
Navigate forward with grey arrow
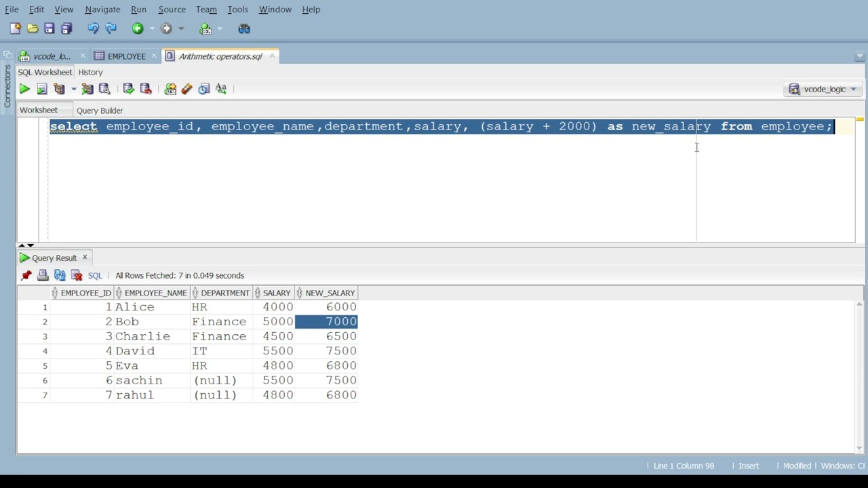[x=166, y=28]
